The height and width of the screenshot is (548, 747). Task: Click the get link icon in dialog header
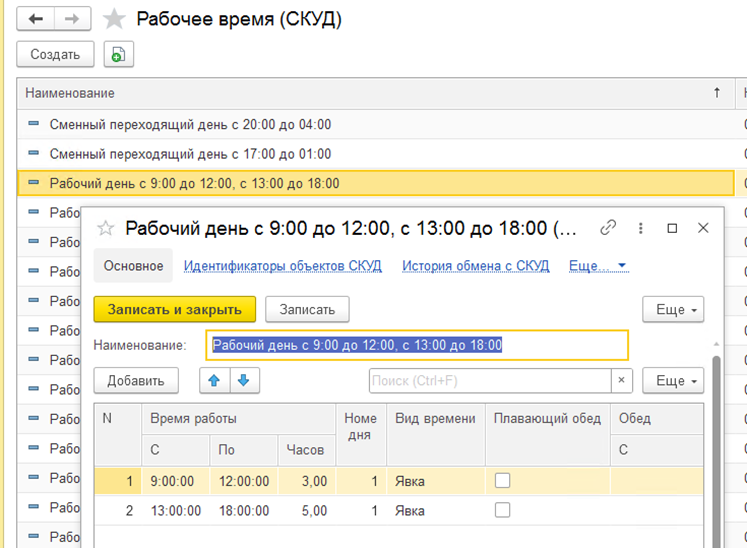(x=608, y=228)
